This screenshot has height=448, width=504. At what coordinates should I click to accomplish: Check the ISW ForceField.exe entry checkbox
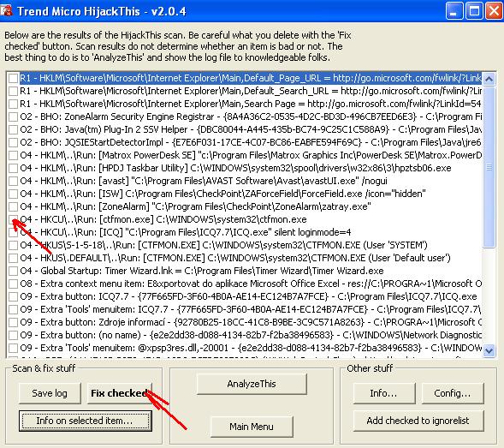click(x=13, y=194)
